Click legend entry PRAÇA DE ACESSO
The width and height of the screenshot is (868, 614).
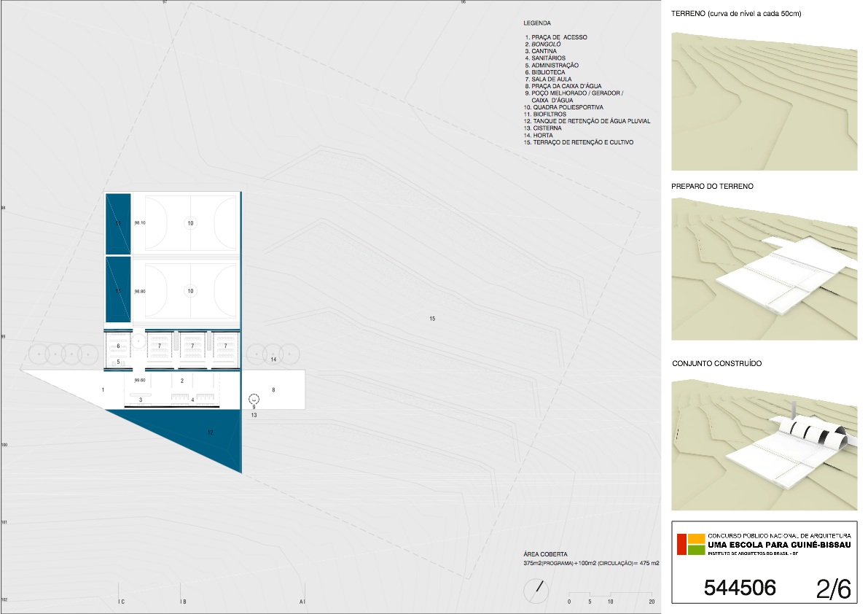[x=559, y=37]
